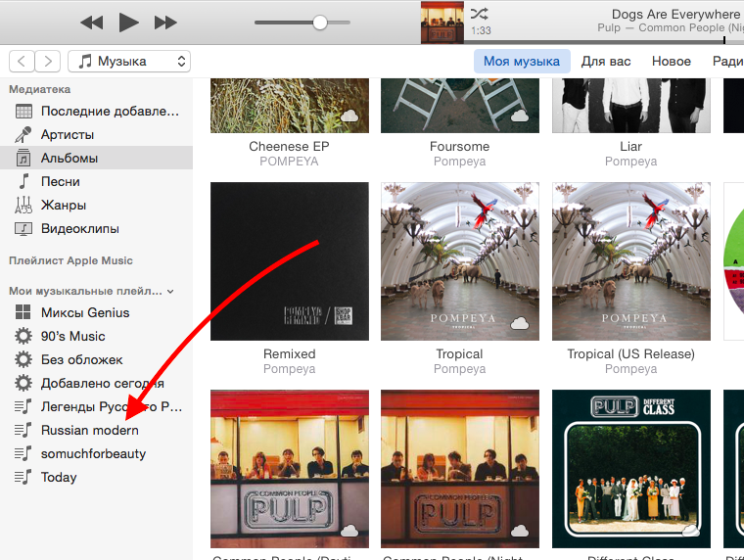Adjust the volume slider knob
The height and width of the screenshot is (560, 744).
coord(320,23)
